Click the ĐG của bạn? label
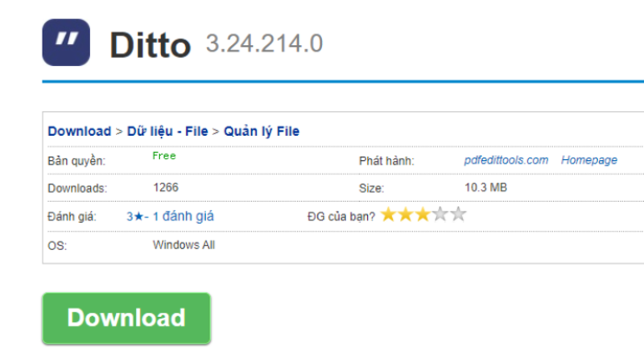The image size is (644, 362). point(341,216)
